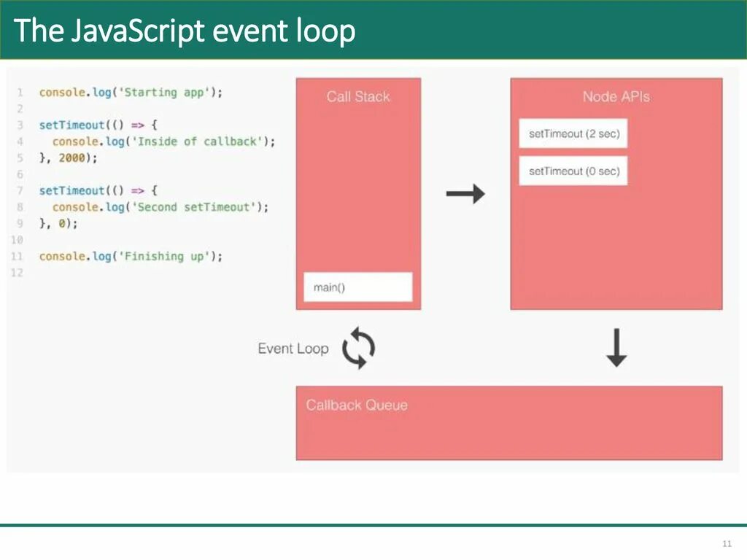Viewport: 747px width, 560px height.
Task: Click code line console.log('Starting app');
Action: click(131, 93)
